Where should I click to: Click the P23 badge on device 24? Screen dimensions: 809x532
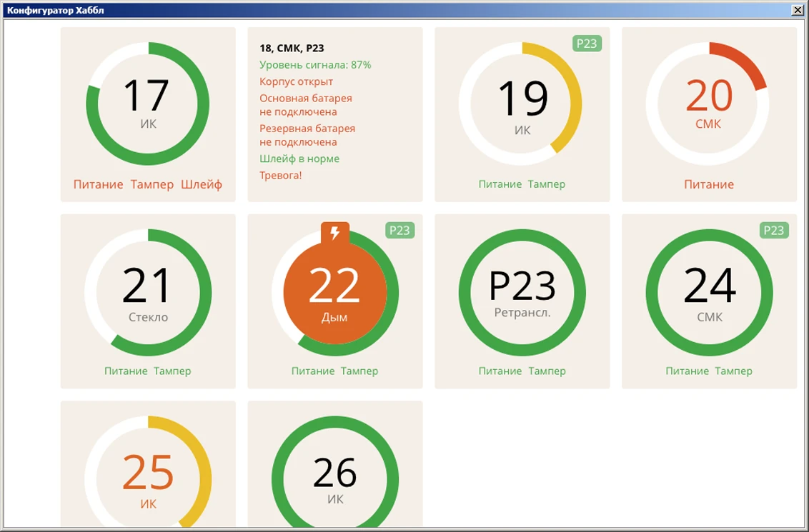pos(774,230)
